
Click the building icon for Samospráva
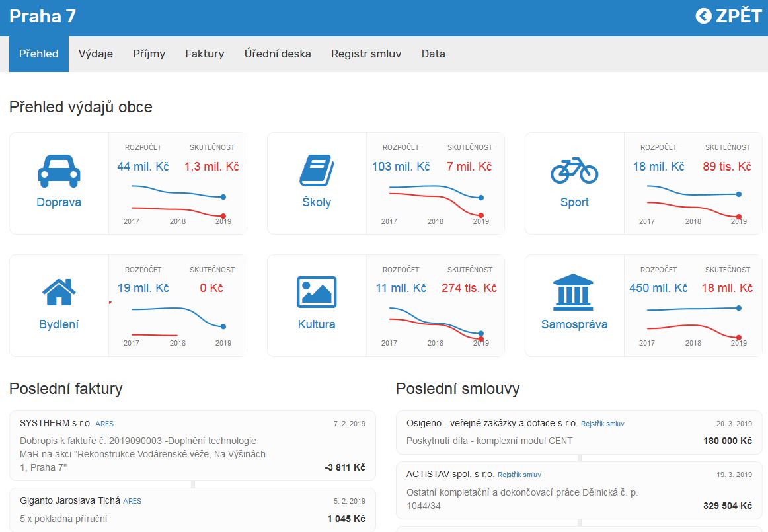coord(574,291)
